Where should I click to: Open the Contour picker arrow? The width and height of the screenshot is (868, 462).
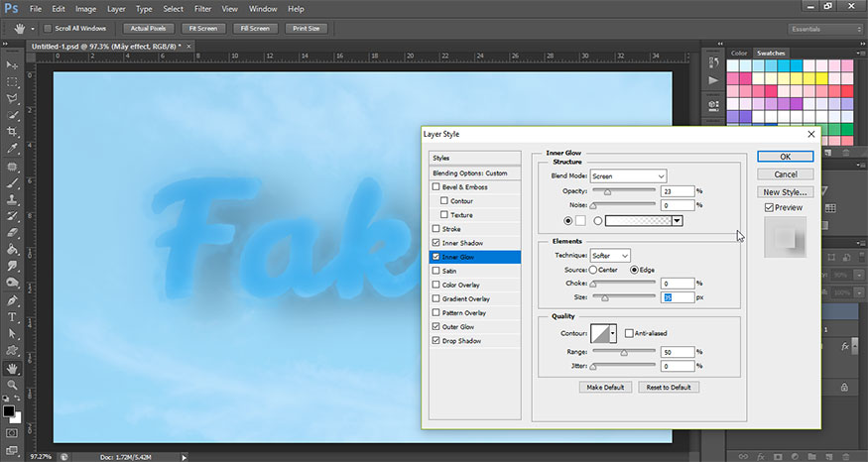pos(612,334)
